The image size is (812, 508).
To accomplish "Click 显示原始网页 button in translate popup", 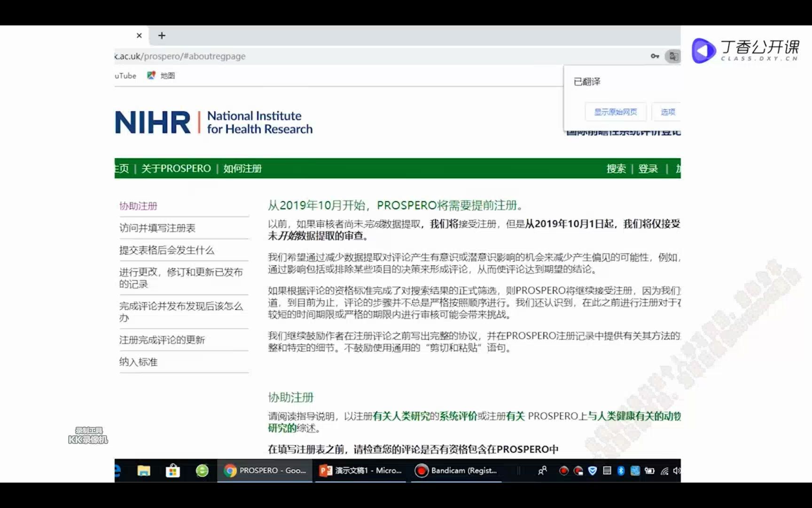I will tap(616, 112).
